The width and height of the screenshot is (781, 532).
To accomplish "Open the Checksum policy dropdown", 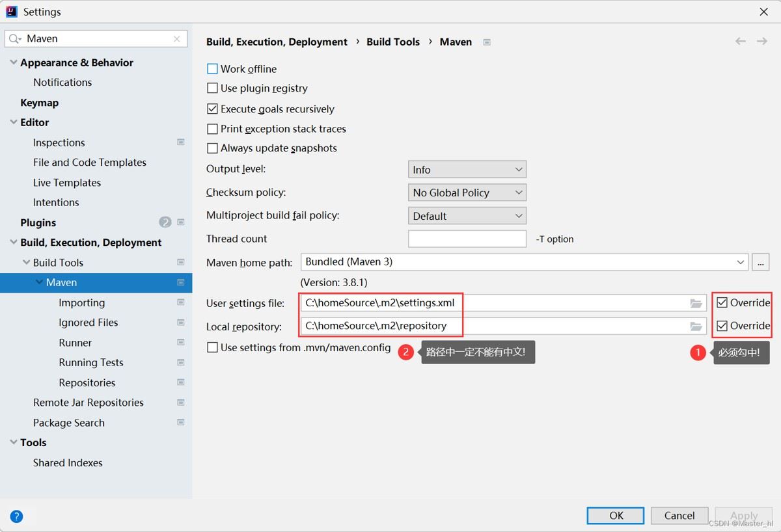I will [x=467, y=193].
